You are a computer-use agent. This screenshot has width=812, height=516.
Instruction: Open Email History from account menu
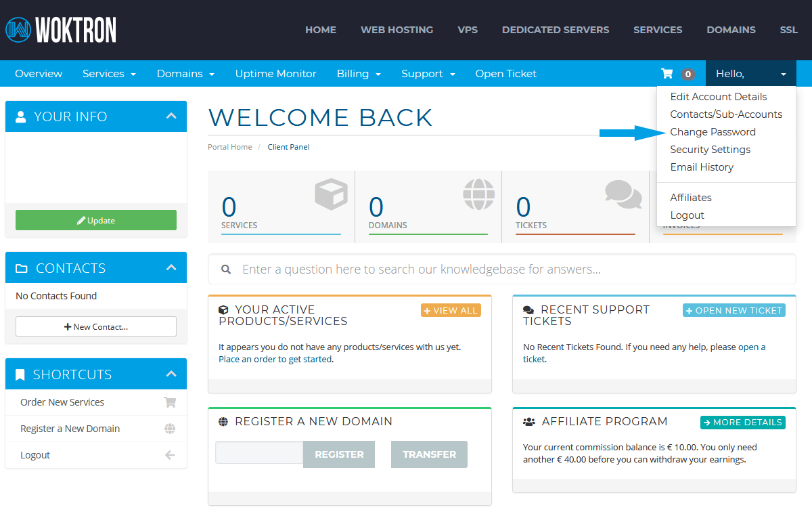pyautogui.click(x=702, y=167)
